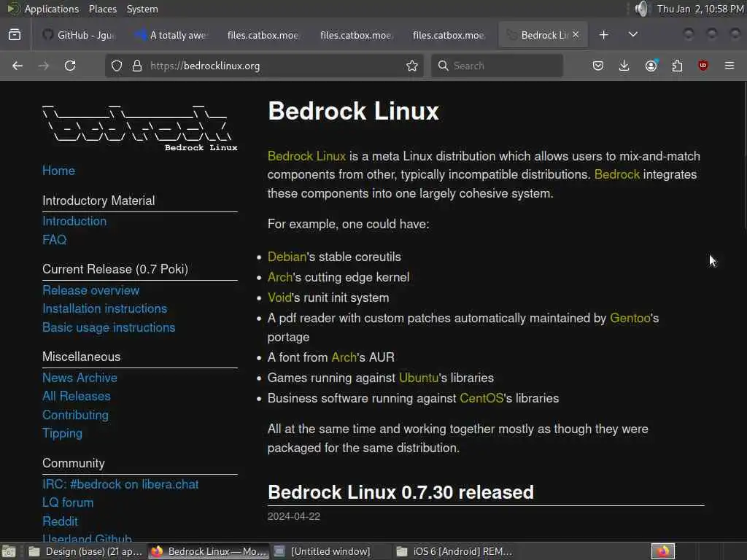Viewport: 747px width, 560px height.
Task: Click the yellow Bedrock Linux intro link
Action: pos(306,156)
